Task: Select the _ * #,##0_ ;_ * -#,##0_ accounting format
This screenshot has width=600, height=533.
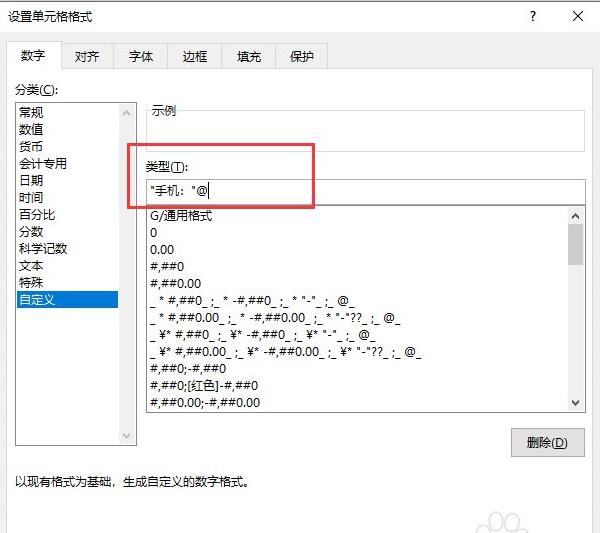Action: coord(358,301)
